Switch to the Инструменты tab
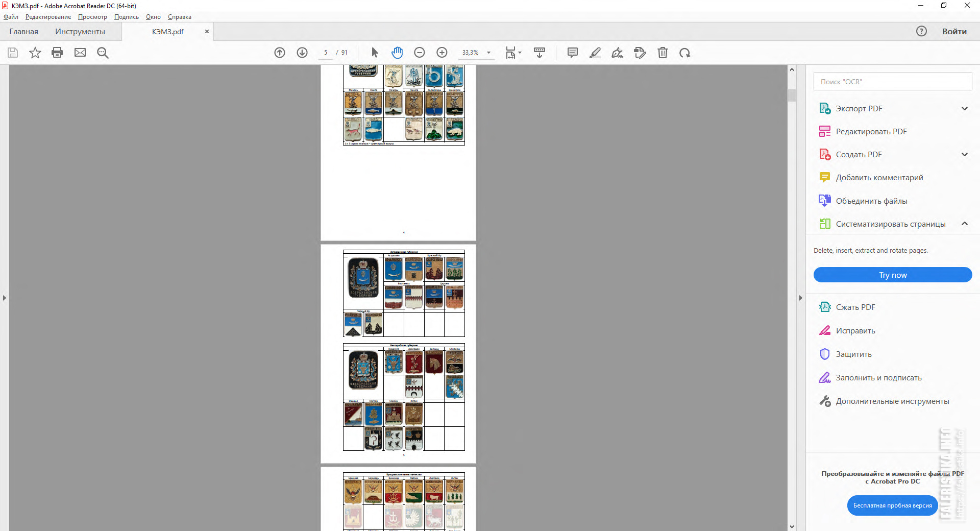980x531 pixels. pos(80,32)
